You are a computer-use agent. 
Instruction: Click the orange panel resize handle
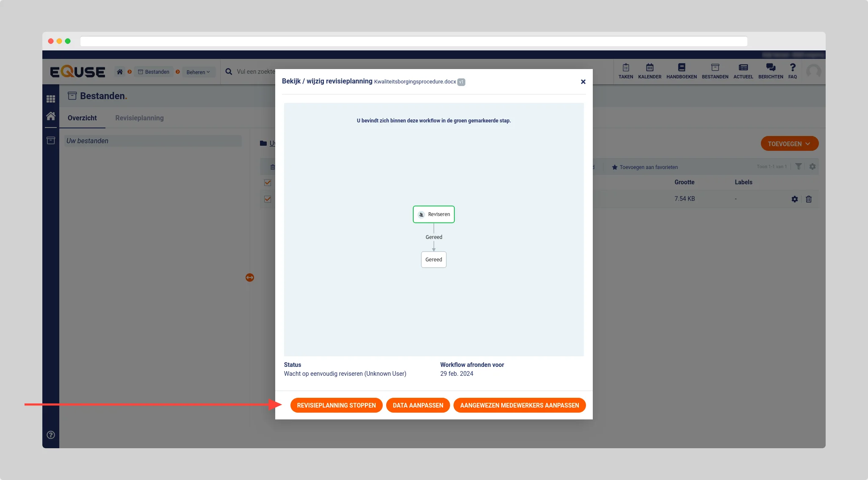click(x=250, y=277)
